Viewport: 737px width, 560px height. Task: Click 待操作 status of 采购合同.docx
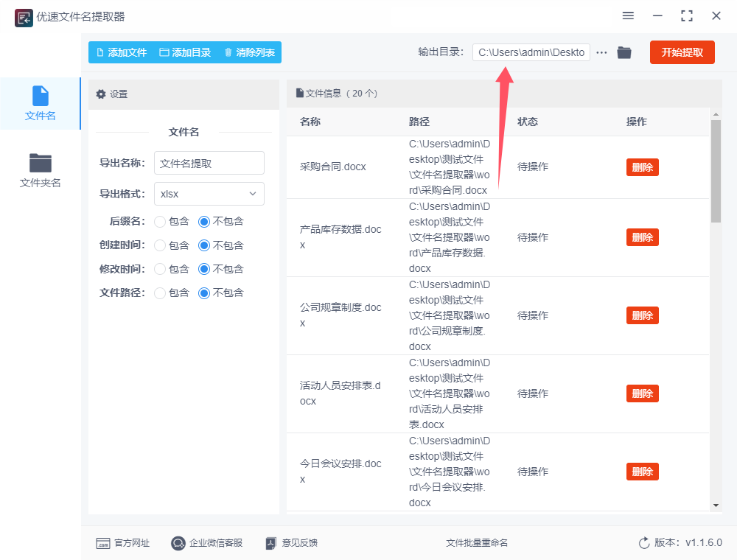click(x=533, y=167)
